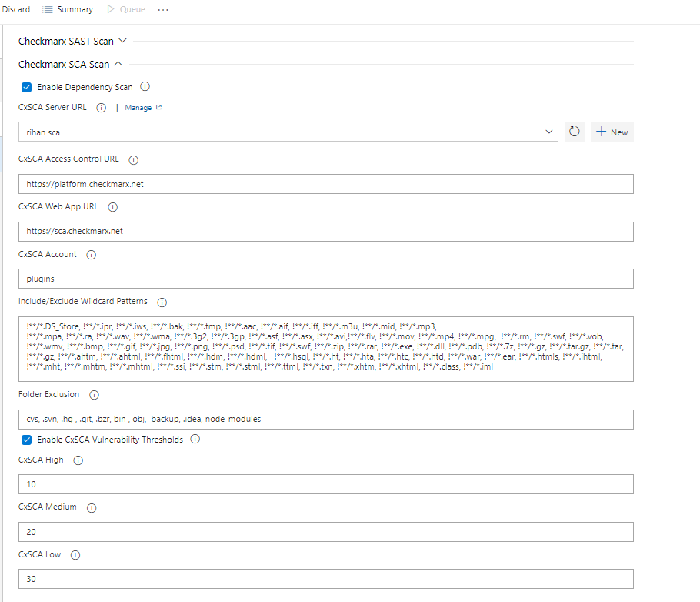Click the info icon beside CxSCA High
This screenshot has height=602, width=700.
click(78, 460)
